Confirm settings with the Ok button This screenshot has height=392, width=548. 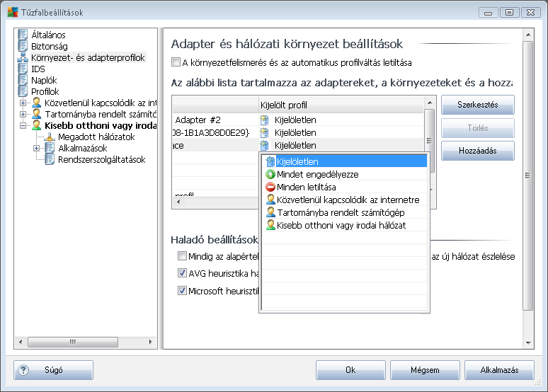tap(350, 370)
